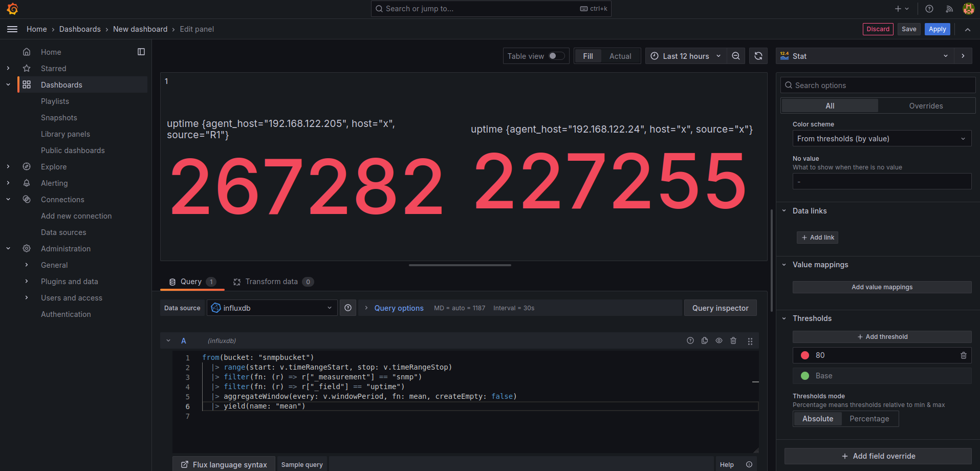Collapse Data links section

[x=784, y=210]
